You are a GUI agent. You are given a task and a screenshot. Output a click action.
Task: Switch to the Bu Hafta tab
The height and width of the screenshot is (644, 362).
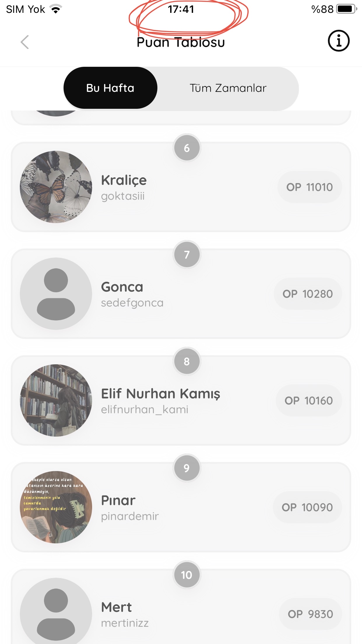[110, 88]
